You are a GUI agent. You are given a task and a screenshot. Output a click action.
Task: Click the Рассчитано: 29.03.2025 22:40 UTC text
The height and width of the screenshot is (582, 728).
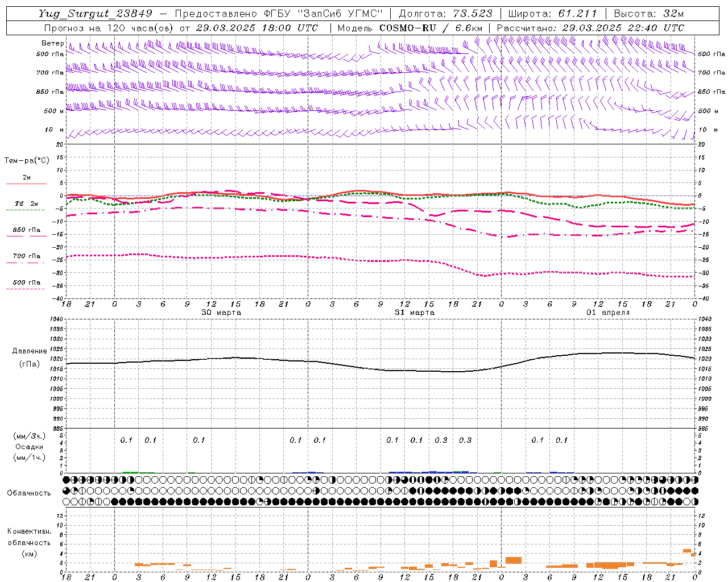click(x=590, y=28)
